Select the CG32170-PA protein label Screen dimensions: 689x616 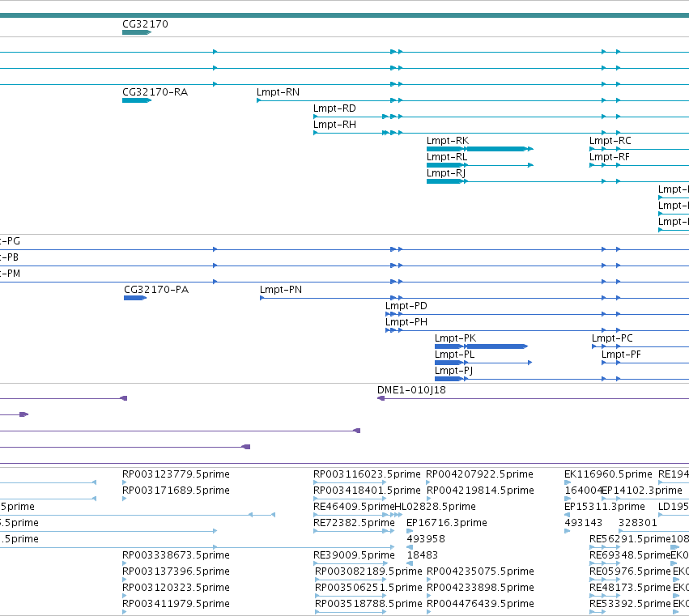[156, 290]
